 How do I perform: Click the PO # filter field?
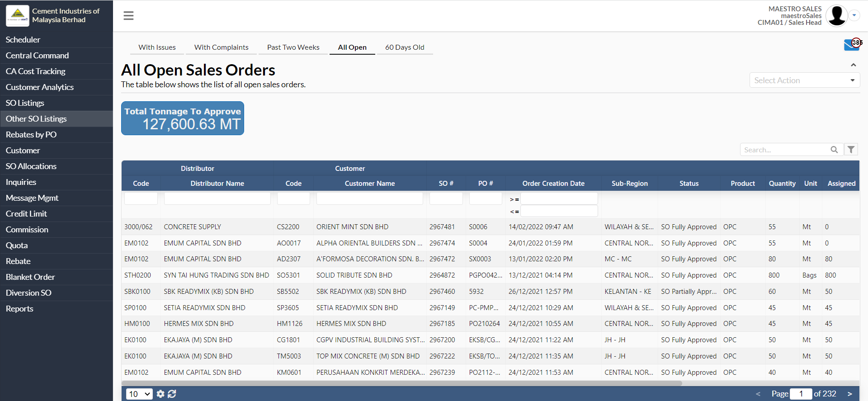[x=486, y=198]
